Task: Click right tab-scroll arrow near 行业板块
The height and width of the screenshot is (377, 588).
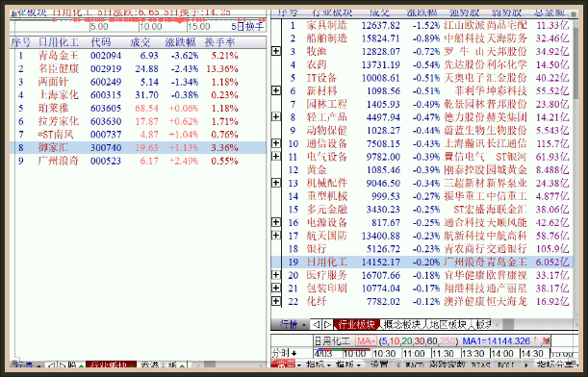Action: tap(328, 324)
